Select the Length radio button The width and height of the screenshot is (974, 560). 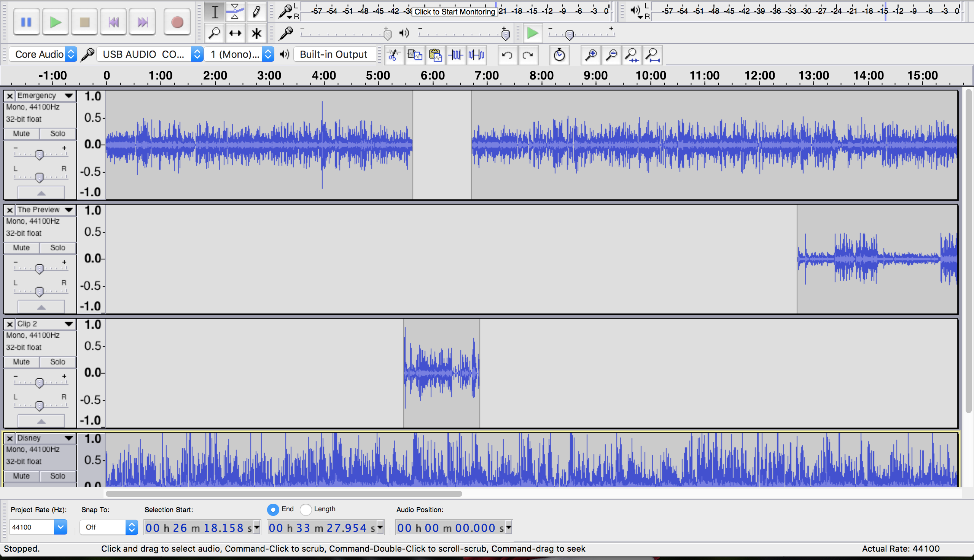tap(306, 510)
